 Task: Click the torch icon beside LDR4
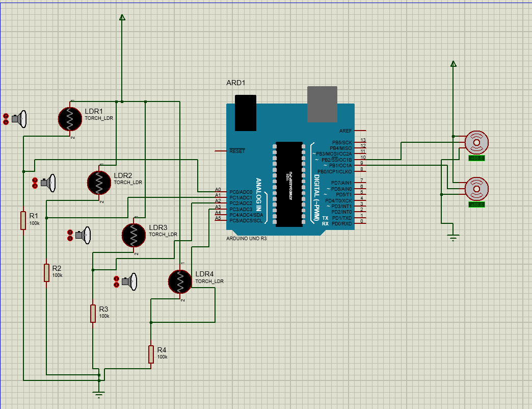click(x=129, y=282)
